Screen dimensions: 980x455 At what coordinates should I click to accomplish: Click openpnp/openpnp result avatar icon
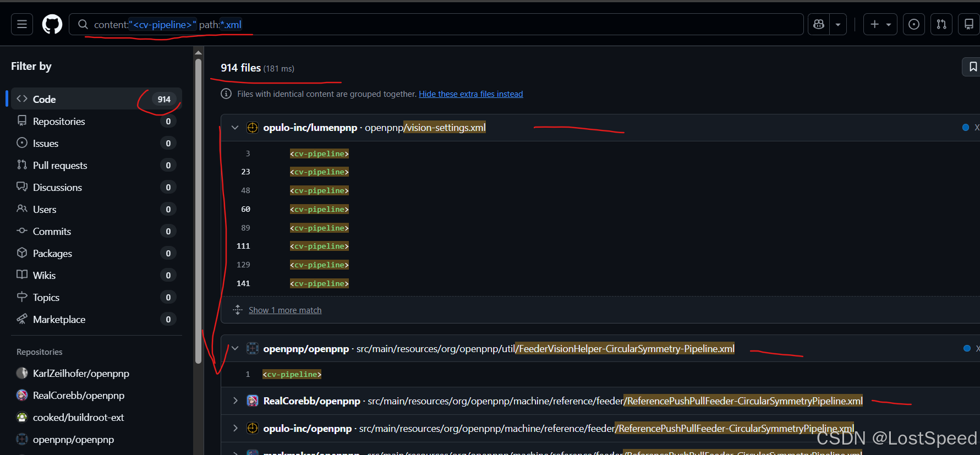coord(253,348)
